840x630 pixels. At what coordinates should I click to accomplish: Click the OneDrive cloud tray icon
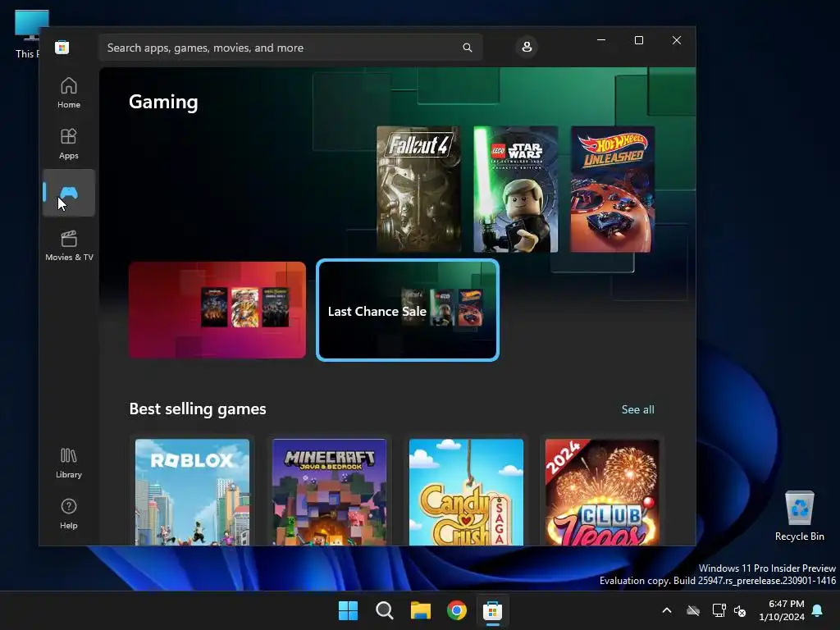pos(693,610)
